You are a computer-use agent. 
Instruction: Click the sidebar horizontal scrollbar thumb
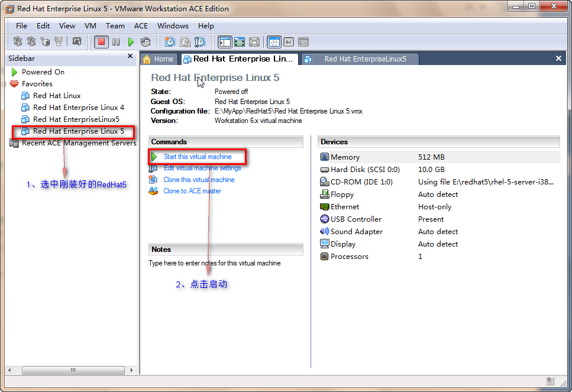tap(73, 370)
